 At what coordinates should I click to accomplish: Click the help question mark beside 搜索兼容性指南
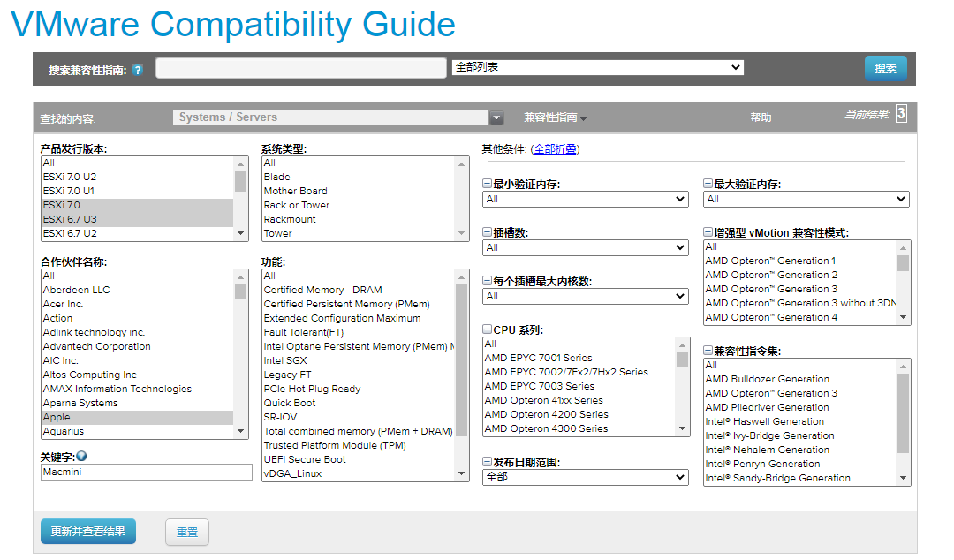138,70
